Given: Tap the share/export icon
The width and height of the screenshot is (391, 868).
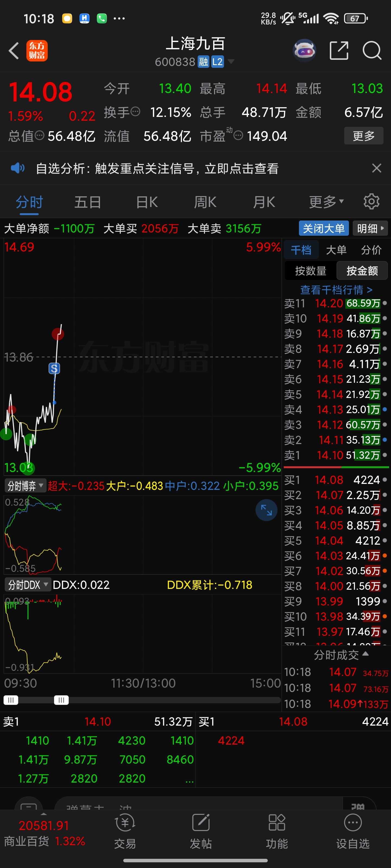Looking at the screenshot, I should [x=339, y=50].
